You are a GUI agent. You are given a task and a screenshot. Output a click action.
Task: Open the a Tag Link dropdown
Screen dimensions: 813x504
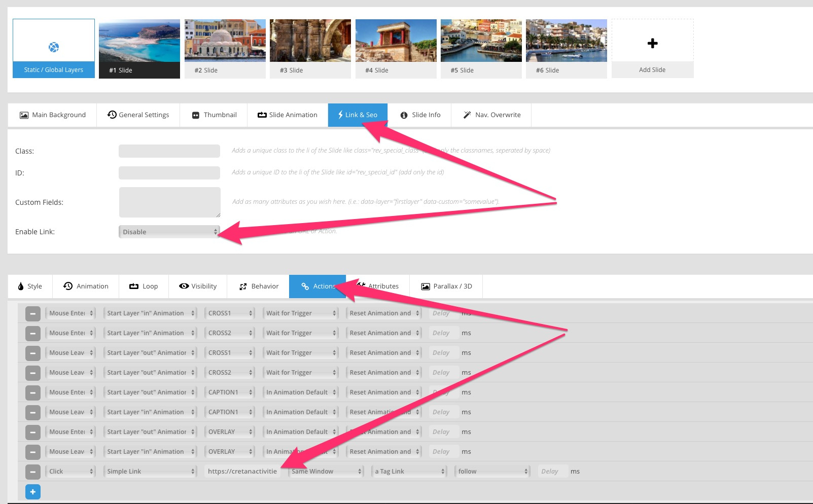coord(409,472)
